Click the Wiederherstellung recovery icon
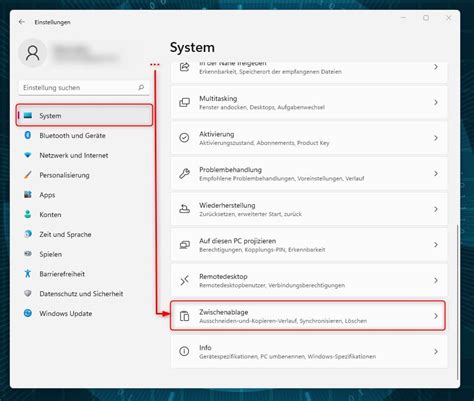Image resolution: width=474 pixels, height=401 pixels. pyautogui.click(x=184, y=209)
